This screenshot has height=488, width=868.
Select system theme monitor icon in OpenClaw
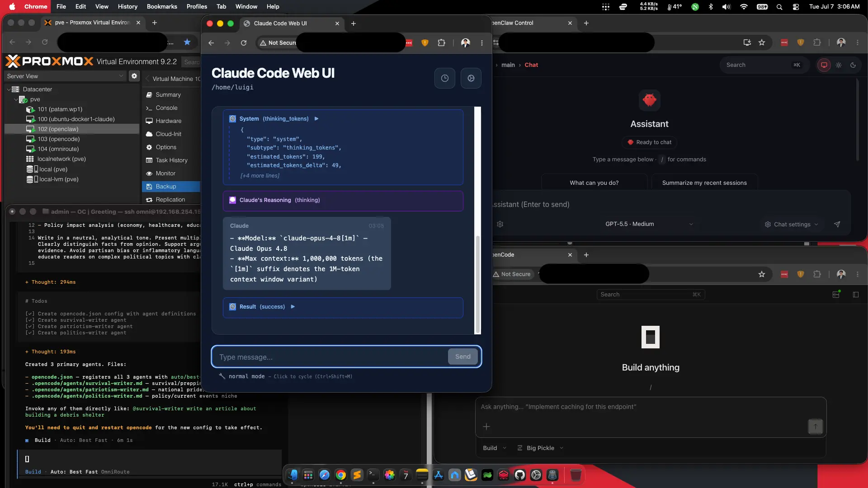coord(824,65)
